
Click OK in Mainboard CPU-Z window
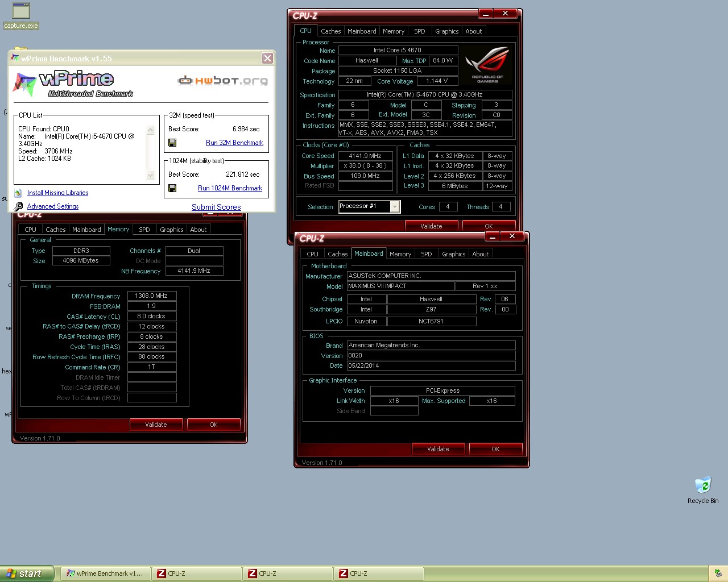pos(495,449)
